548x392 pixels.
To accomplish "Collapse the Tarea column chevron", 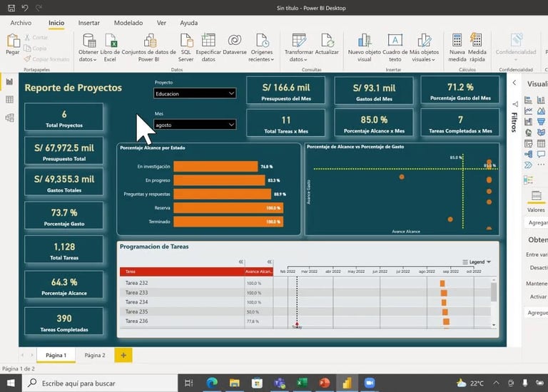I will [240, 262].
